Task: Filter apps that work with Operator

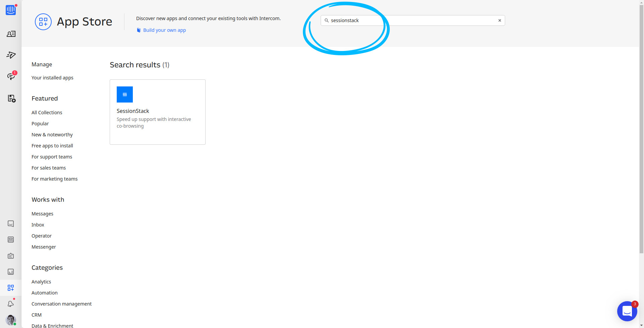Action: click(42, 236)
